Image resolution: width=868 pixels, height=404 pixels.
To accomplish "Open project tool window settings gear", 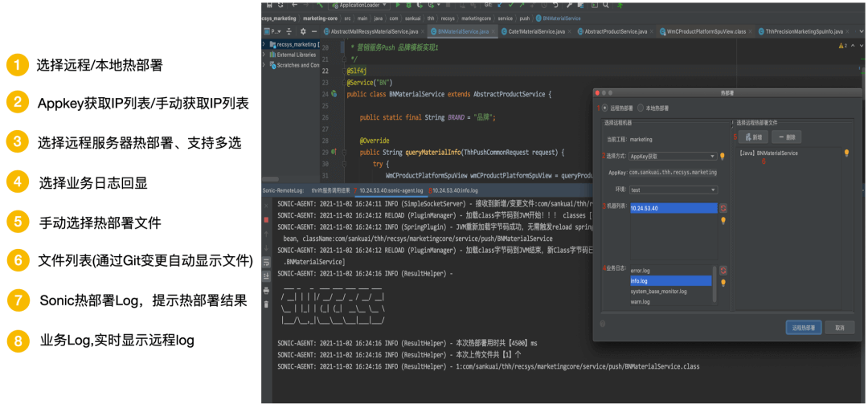I will [x=303, y=31].
